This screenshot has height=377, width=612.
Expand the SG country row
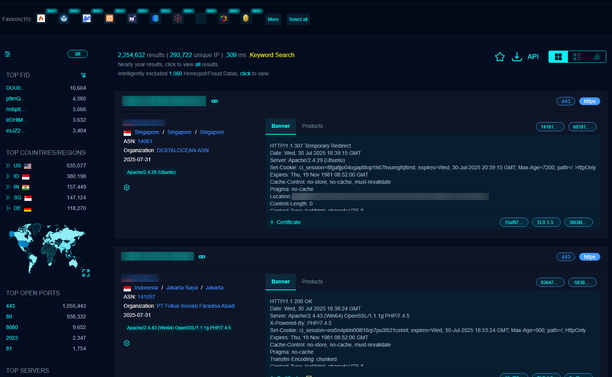coord(8,197)
